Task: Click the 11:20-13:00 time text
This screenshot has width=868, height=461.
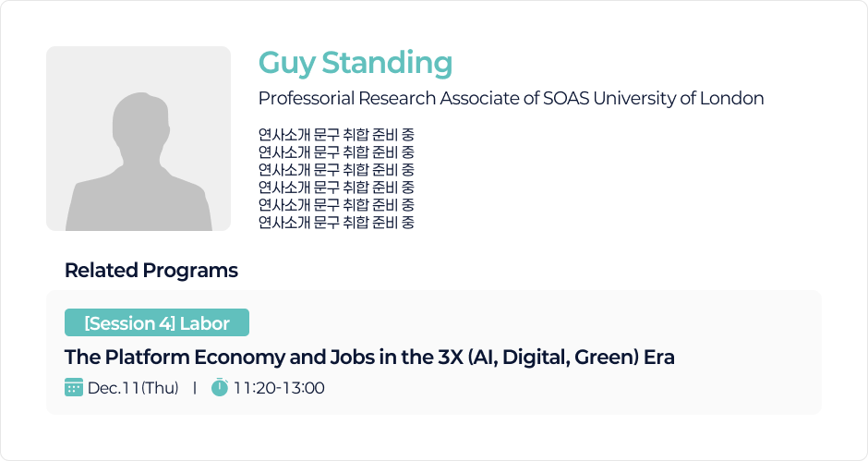Action: point(279,388)
